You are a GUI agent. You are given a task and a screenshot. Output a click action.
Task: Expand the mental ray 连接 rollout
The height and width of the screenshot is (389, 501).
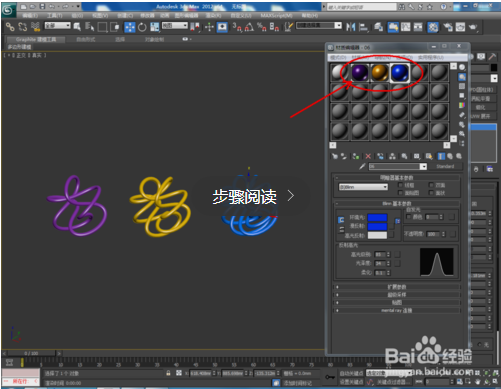click(397, 311)
